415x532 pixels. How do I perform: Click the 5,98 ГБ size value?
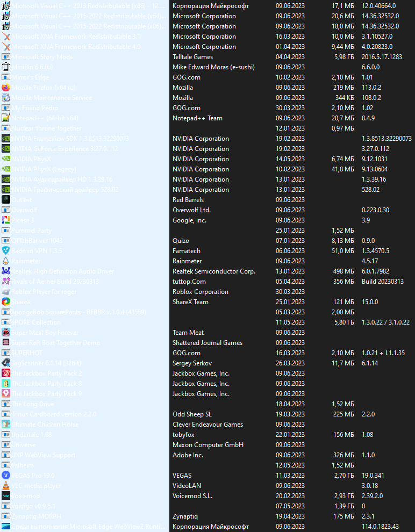click(x=344, y=57)
